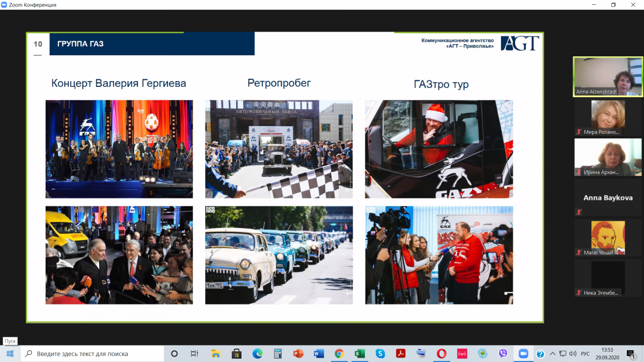Click the computer monitor icon beside Acrobat

click(421, 353)
